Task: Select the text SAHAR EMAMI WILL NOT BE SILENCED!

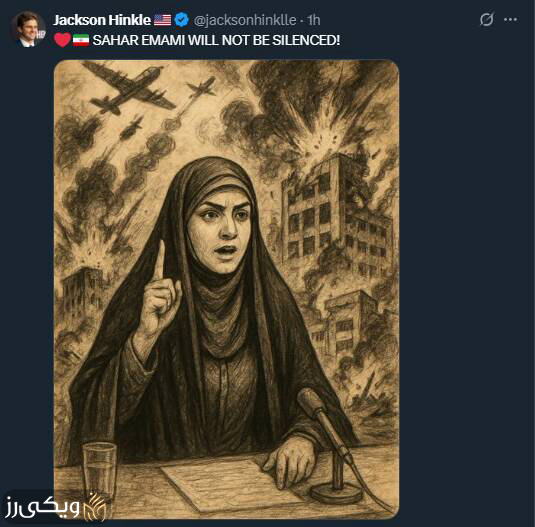Action: [x=216, y=40]
